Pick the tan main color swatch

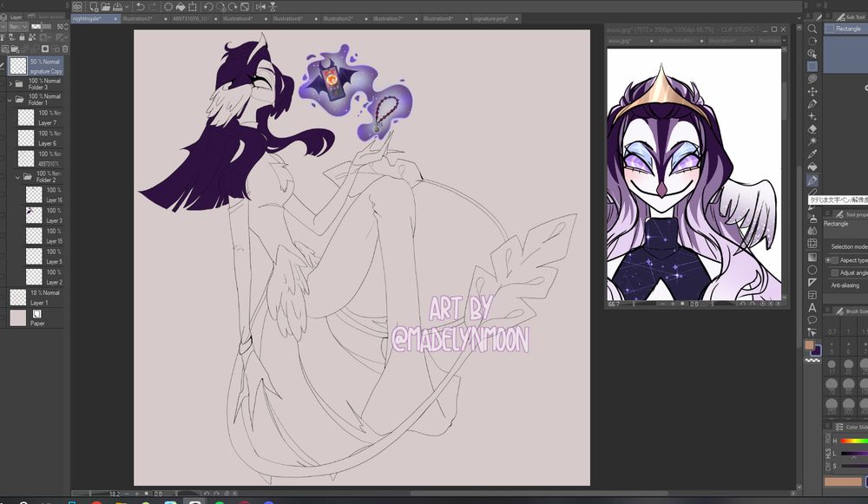pos(809,345)
